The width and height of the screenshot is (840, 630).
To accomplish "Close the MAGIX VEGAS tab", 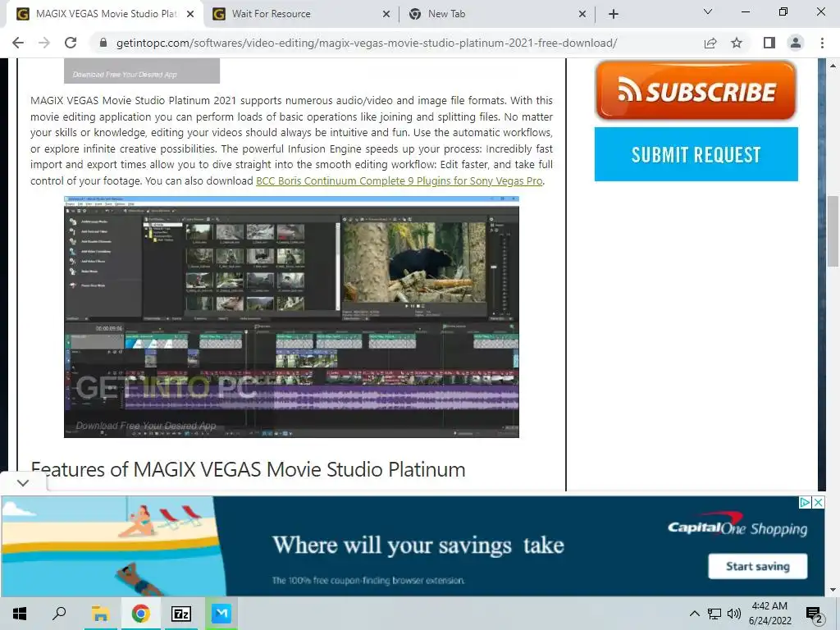I will pyautogui.click(x=190, y=14).
